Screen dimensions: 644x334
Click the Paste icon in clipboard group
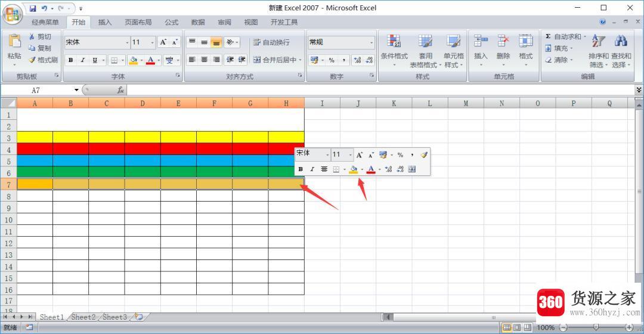14,41
